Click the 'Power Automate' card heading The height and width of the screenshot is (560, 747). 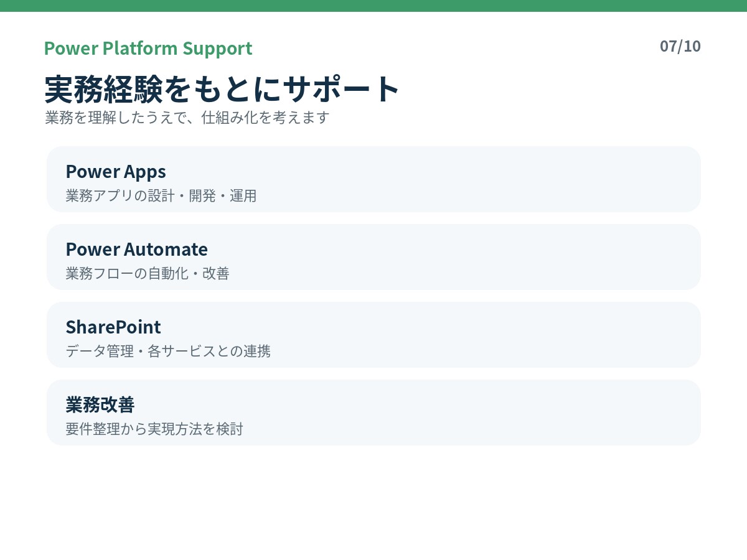[137, 249]
